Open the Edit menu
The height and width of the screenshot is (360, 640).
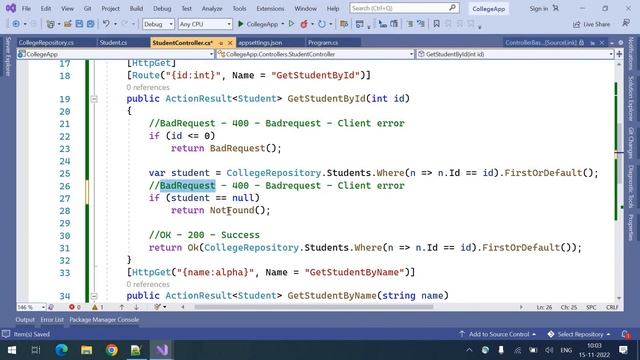click(46, 8)
